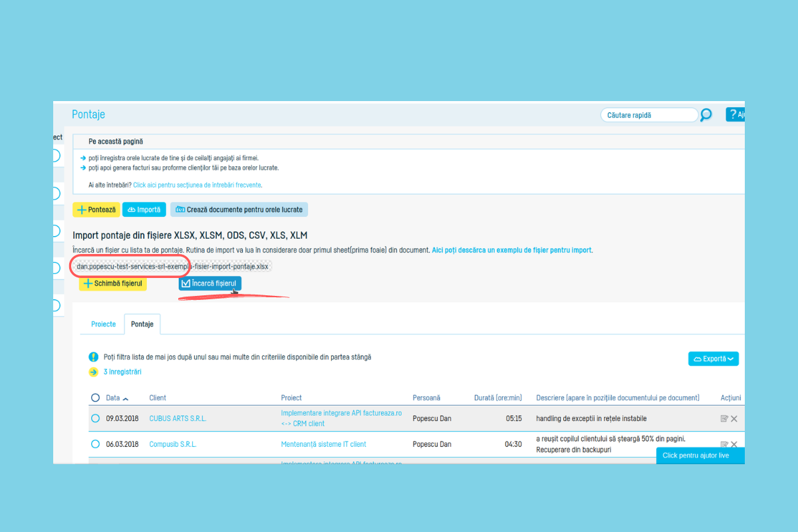The width and height of the screenshot is (798, 532).
Task: Select the 09.03.2018 row radio circle
Action: (x=95, y=419)
